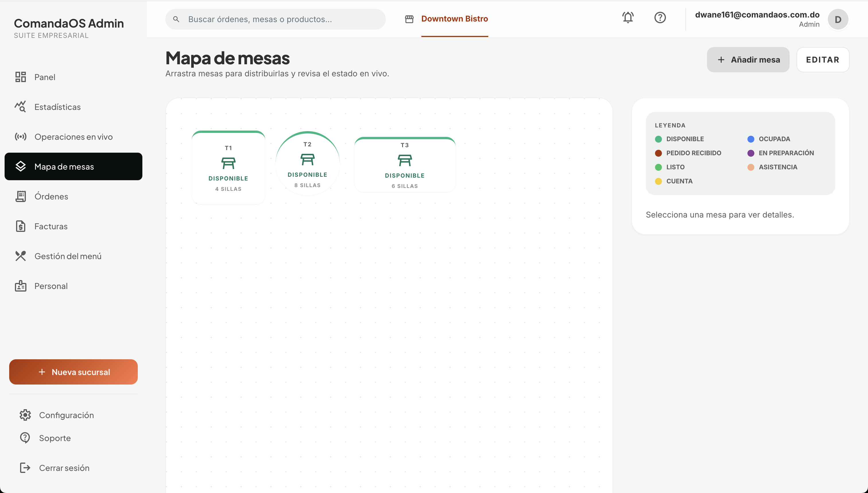868x493 pixels.
Task: Open the user avatar menu
Action: coord(838,19)
